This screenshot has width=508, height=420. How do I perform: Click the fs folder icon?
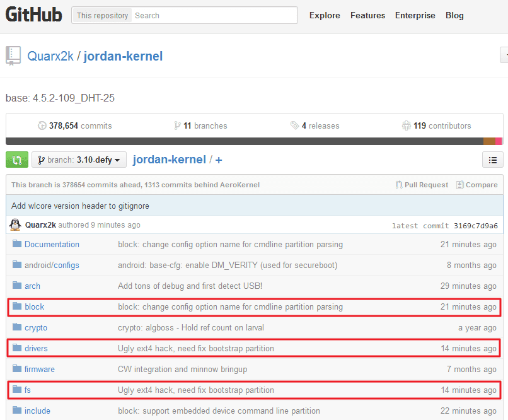[x=17, y=389]
